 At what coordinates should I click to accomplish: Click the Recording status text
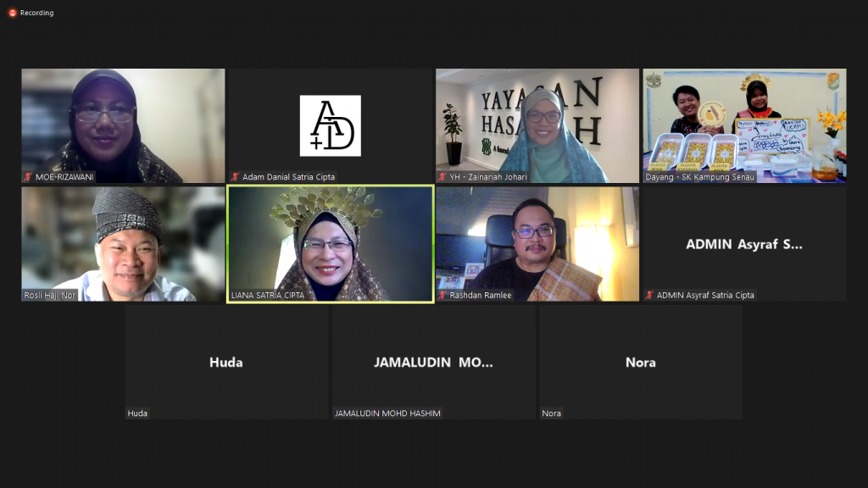(36, 13)
